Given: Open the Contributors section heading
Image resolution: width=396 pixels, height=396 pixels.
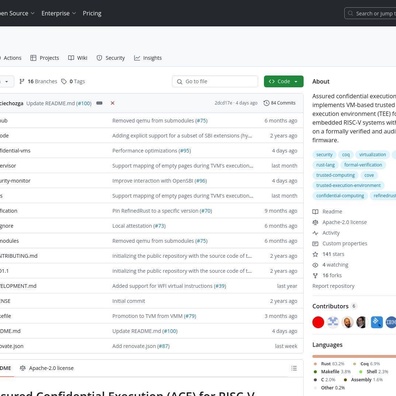Looking at the screenshot, I should 330,306.
